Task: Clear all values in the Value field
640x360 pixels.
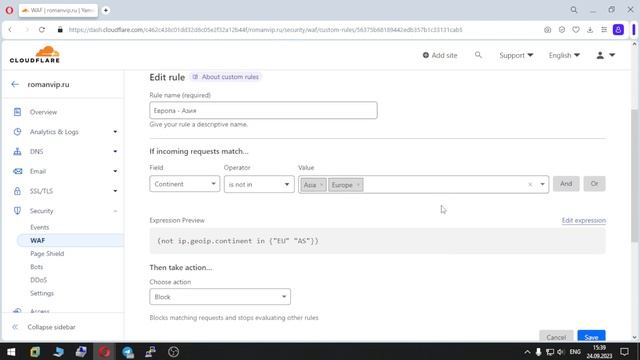Action: (x=530, y=184)
